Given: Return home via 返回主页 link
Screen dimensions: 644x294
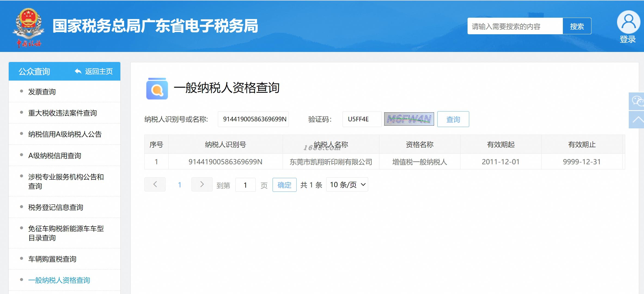Looking at the screenshot, I should (99, 71).
